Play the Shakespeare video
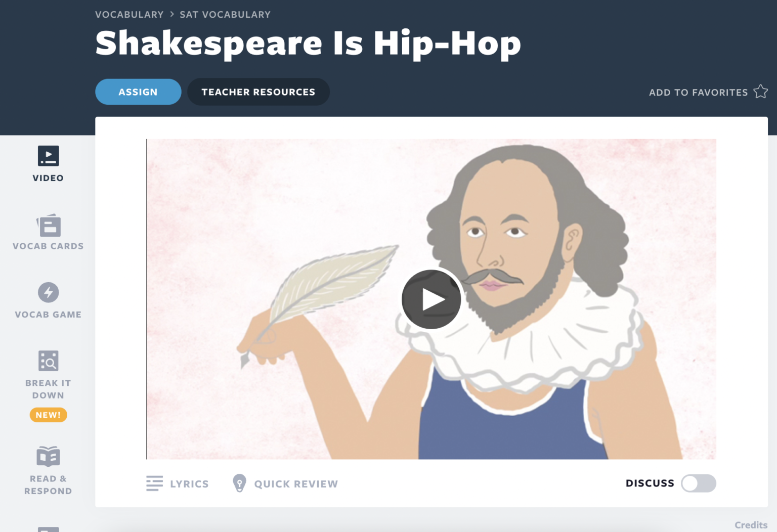The width and height of the screenshot is (777, 532). tap(431, 299)
